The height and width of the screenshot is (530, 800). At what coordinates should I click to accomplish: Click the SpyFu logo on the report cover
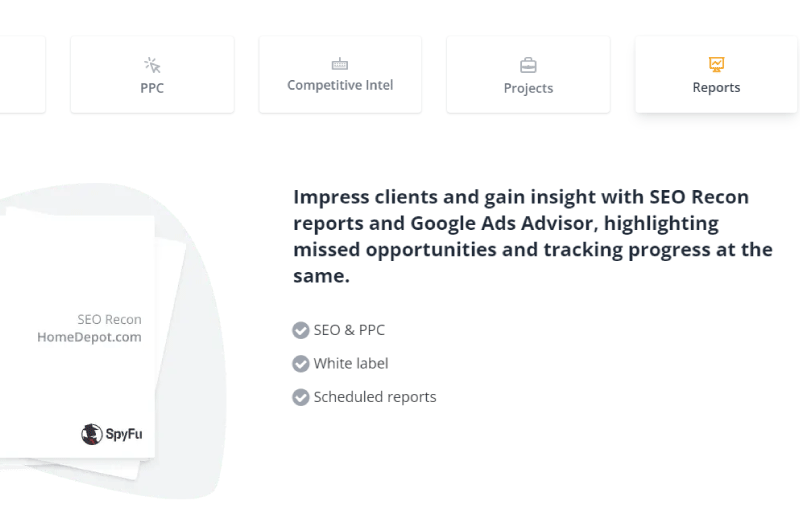(x=112, y=434)
